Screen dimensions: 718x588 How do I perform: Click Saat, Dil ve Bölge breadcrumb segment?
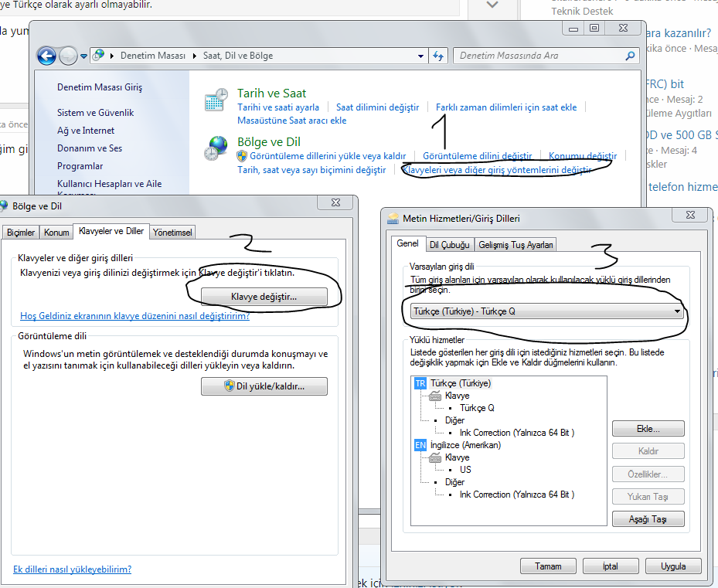[x=237, y=56]
